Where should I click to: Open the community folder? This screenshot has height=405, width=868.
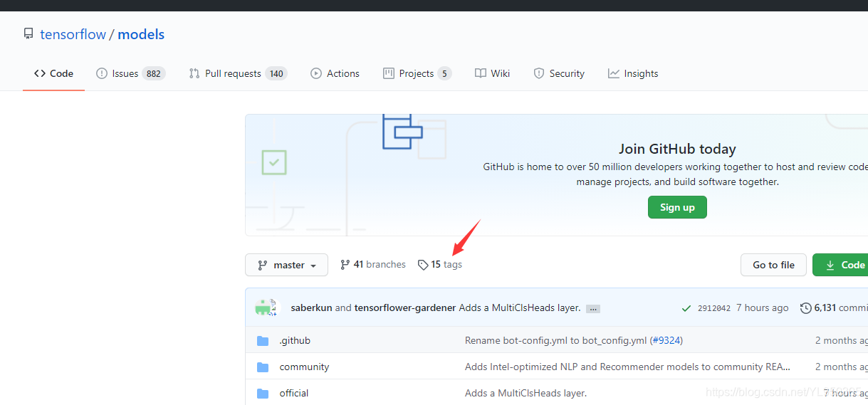tap(304, 367)
